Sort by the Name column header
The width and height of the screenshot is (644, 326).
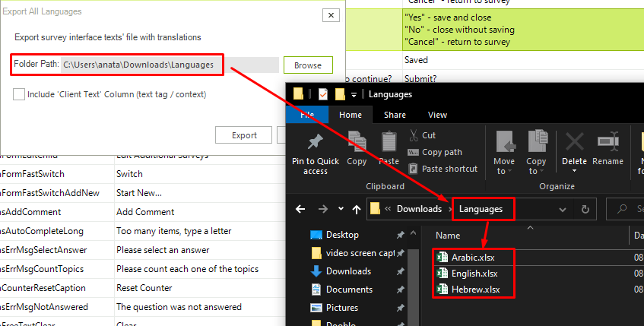pyautogui.click(x=448, y=236)
